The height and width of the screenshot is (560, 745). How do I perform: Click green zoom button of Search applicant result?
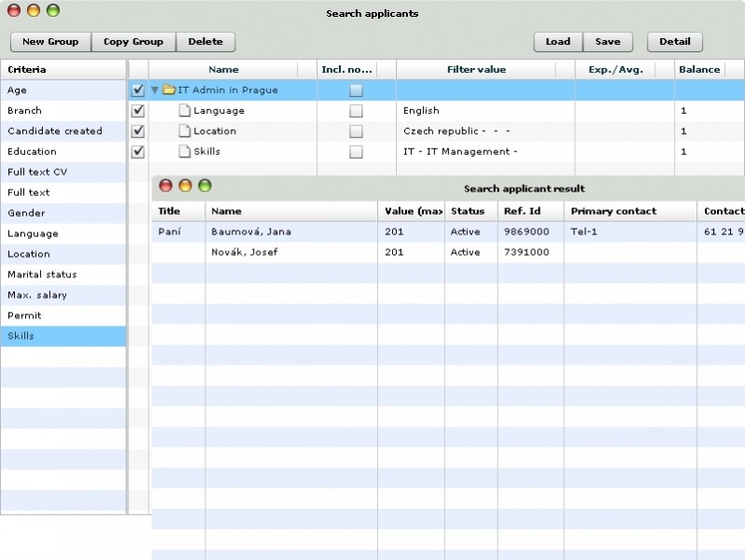(x=205, y=186)
